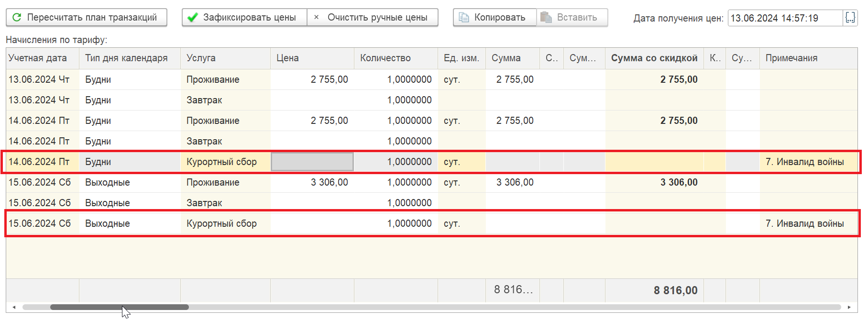Click Очистить ручные цены button
Screen dimensions: 868x321
373,18
